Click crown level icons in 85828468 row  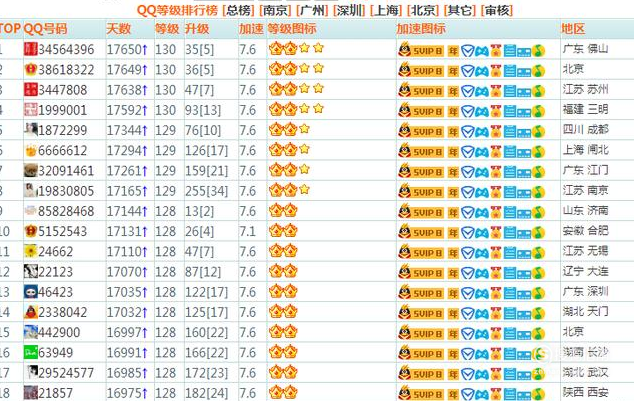coord(283,210)
